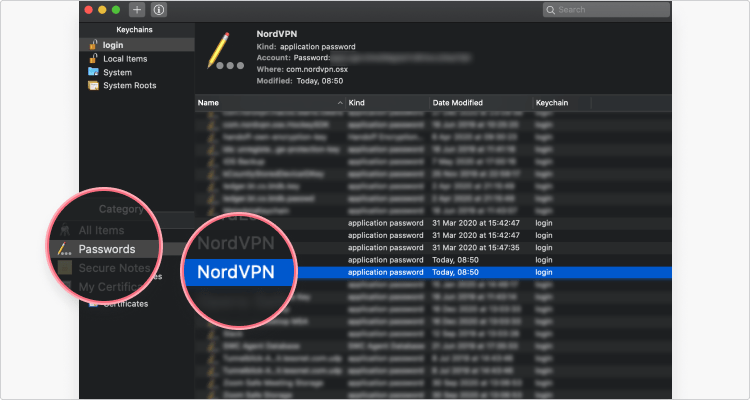The width and height of the screenshot is (750, 400).
Task: Click 'Modified: Today, 08:50' in item details
Action: pos(299,81)
